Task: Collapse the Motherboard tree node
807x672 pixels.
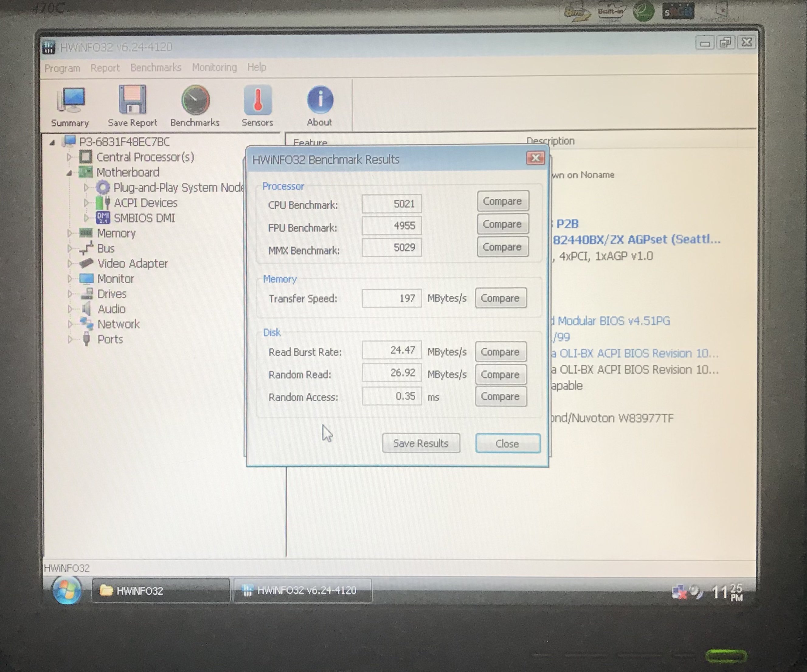Action: 69,172
